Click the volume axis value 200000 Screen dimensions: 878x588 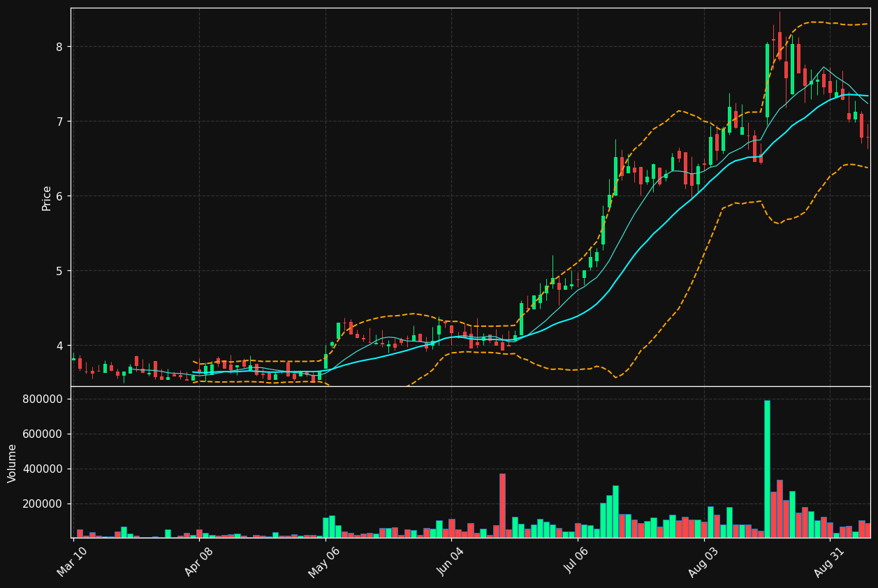(43, 504)
